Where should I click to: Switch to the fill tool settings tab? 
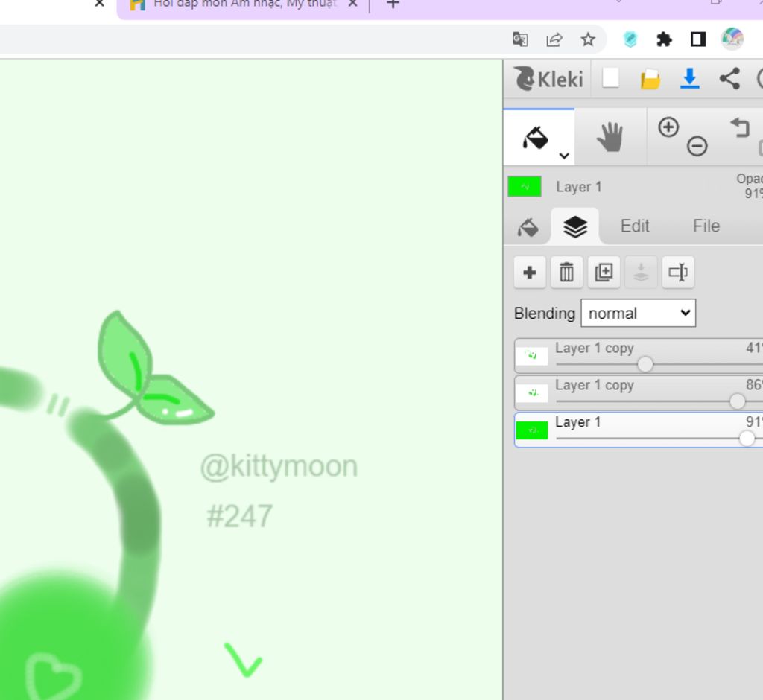click(x=528, y=226)
